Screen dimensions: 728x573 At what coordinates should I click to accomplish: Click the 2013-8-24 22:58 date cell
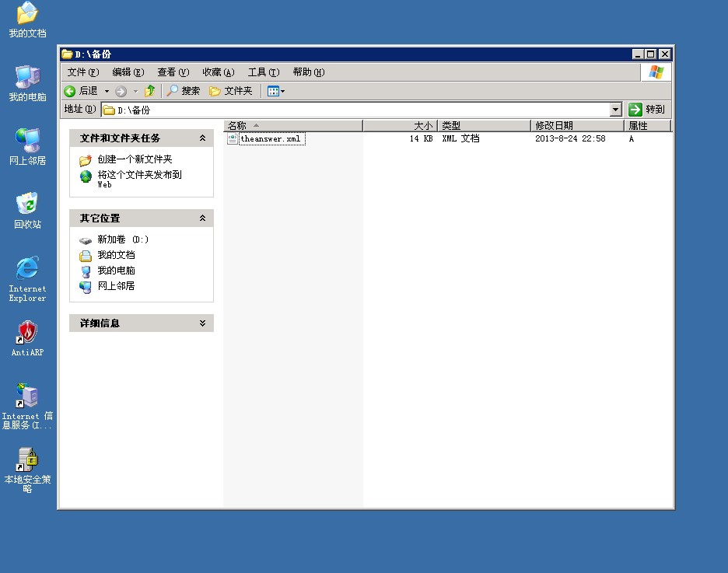pos(570,138)
